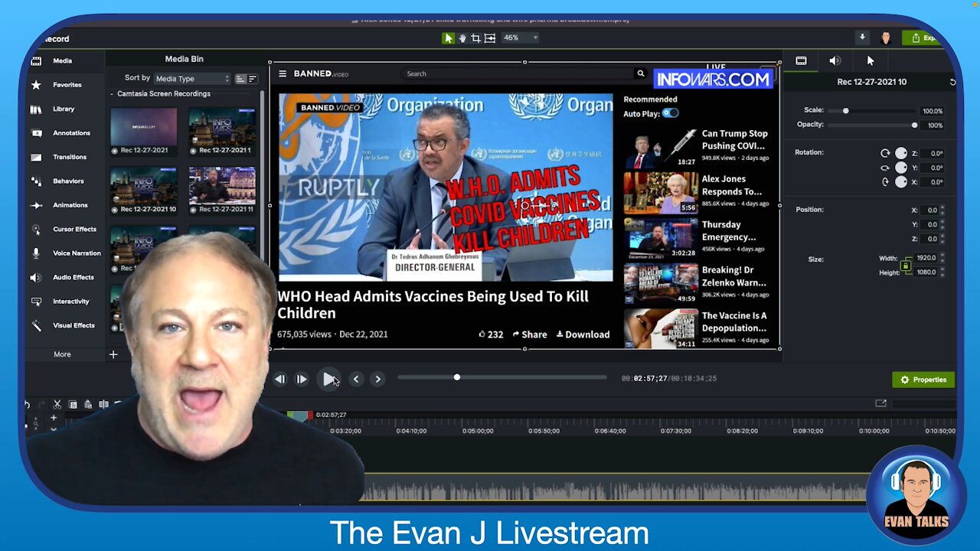This screenshot has height=551, width=980.
Task: Select the Pan hand tool
Action: click(x=462, y=38)
